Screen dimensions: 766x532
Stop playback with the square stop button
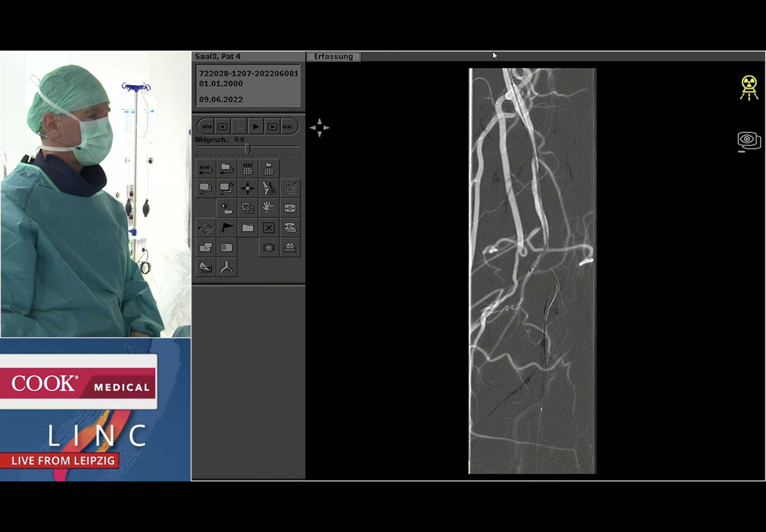point(240,127)
